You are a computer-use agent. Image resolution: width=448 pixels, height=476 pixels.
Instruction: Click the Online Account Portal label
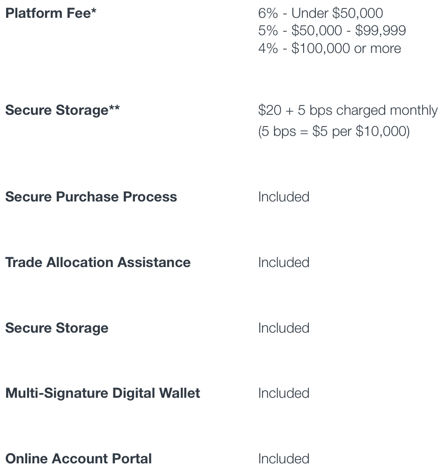[x=78, y=459]
